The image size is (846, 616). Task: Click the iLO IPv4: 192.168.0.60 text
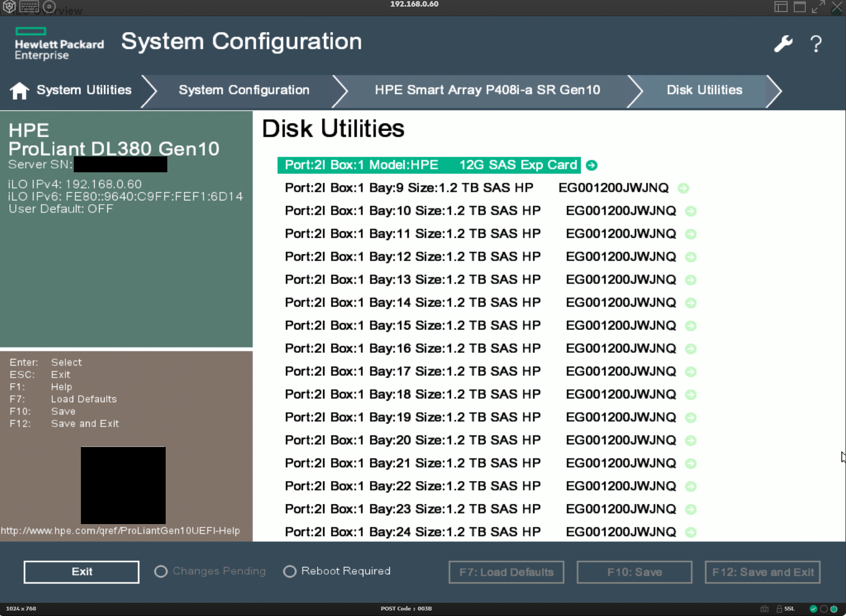click(x=75, y=184)
